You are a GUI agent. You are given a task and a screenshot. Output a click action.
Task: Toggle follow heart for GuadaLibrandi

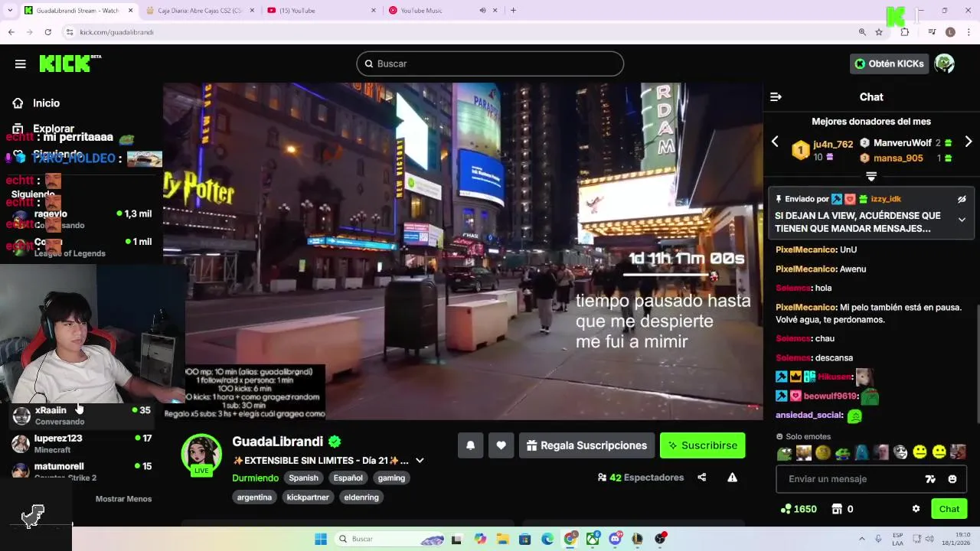click(x=501, y=445)
